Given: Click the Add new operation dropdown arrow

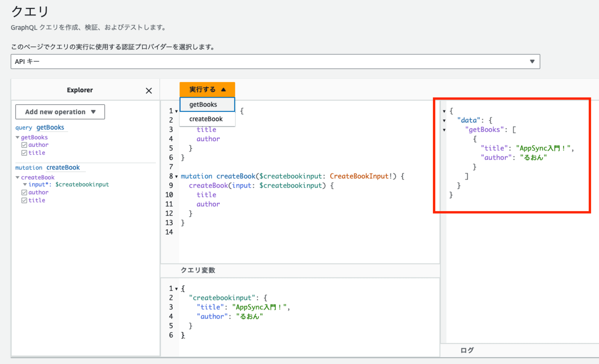Looking at the screenshot, I should (94, 112).
